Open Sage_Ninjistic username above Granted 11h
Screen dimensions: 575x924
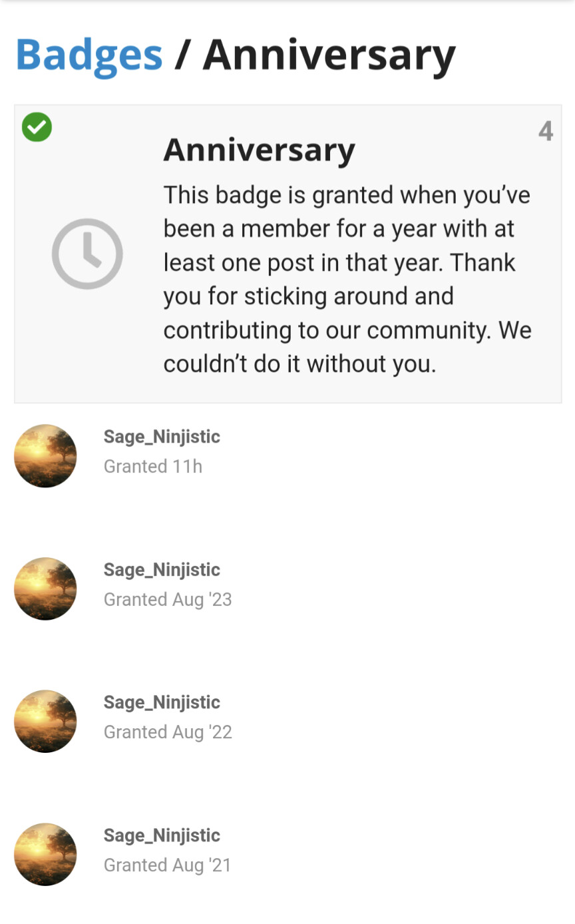point(162,437)
